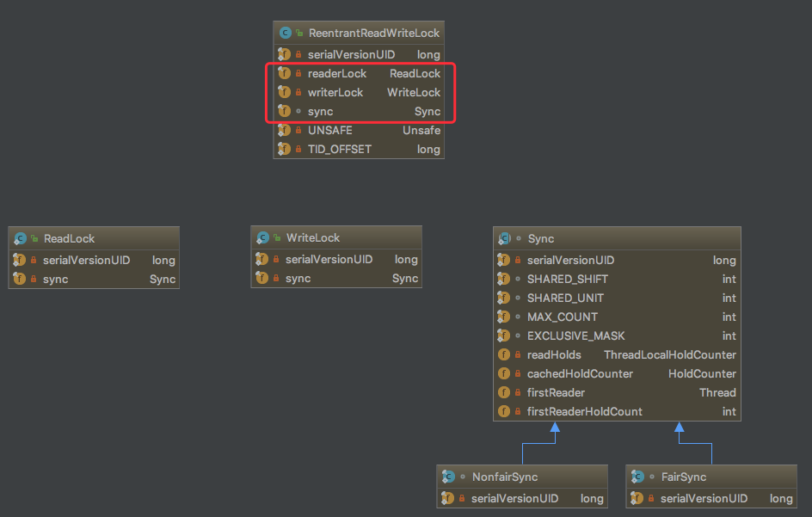Click the ReadLock type of readerLock
This screenshot has height=517, width=812.
(415, 74)
